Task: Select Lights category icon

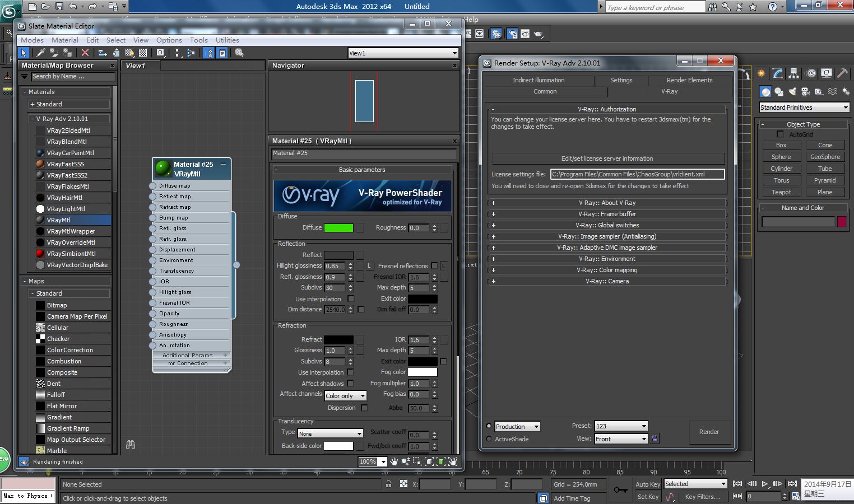Action: (792, 91)
